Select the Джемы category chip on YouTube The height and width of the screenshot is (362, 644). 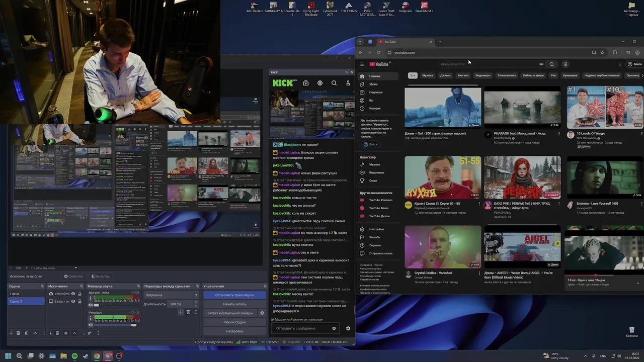coord(445,75)
